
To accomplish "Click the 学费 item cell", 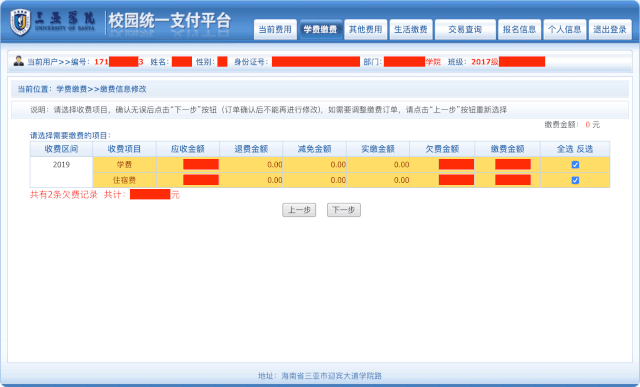I will 124,165.
